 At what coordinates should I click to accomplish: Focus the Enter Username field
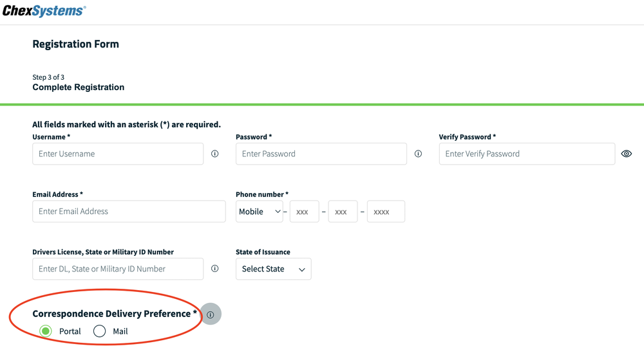[x=118, y=154]
